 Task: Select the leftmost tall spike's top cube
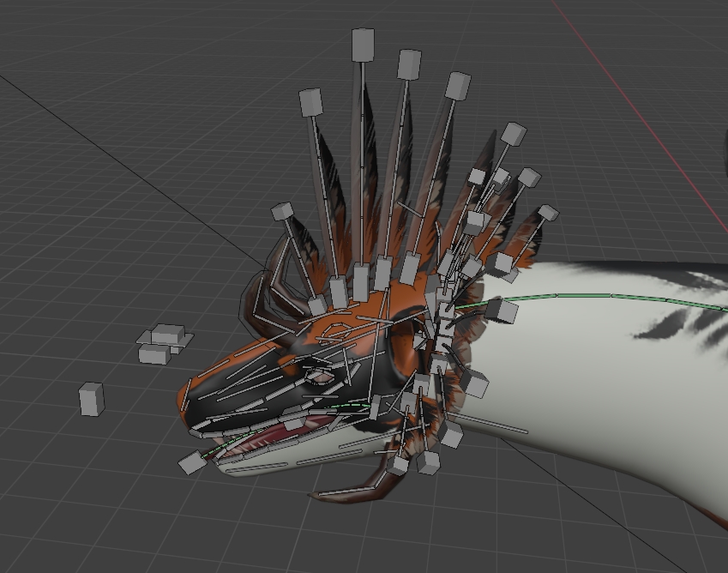pyautogui.click(x=310, y=102)
